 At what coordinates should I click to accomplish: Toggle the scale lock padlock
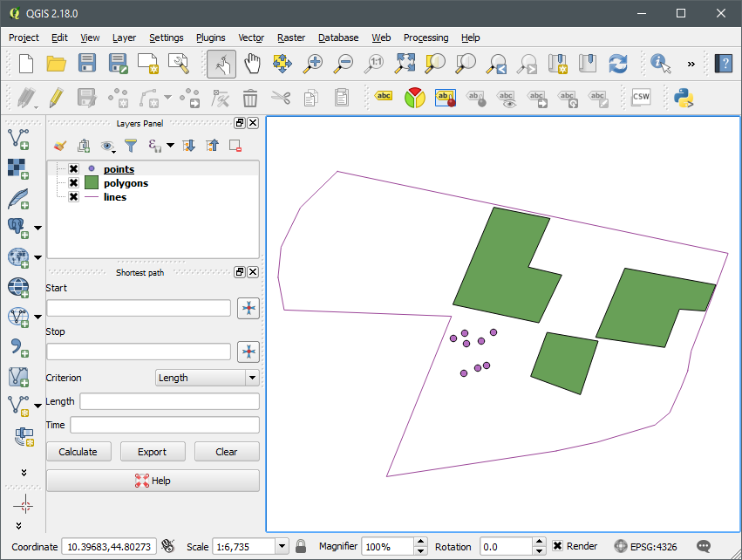tap(301, 546)
